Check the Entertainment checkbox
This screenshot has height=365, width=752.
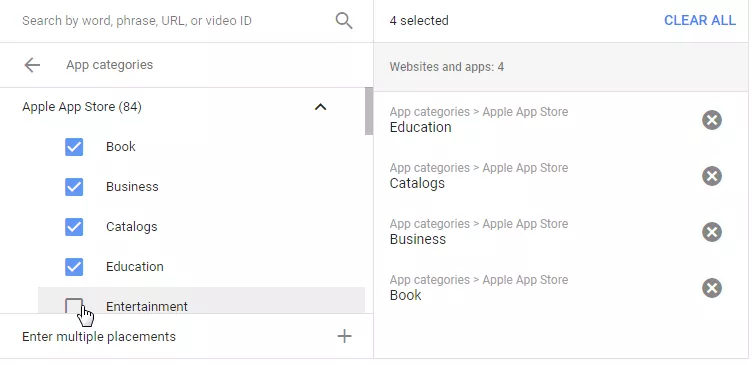74,306
